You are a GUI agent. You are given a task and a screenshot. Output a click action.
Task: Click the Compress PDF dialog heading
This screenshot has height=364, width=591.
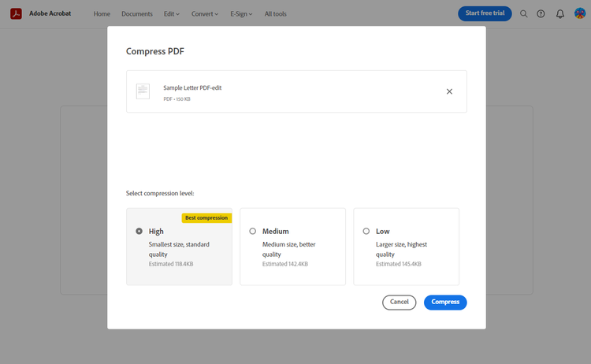click(155, 52)
